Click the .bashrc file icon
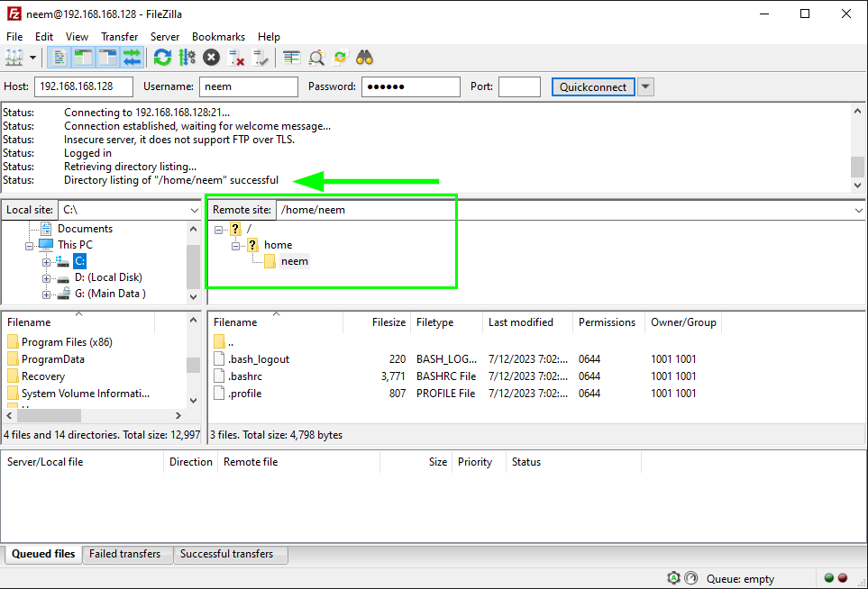The width and height of the screenshot is (868, 589). 219,376
